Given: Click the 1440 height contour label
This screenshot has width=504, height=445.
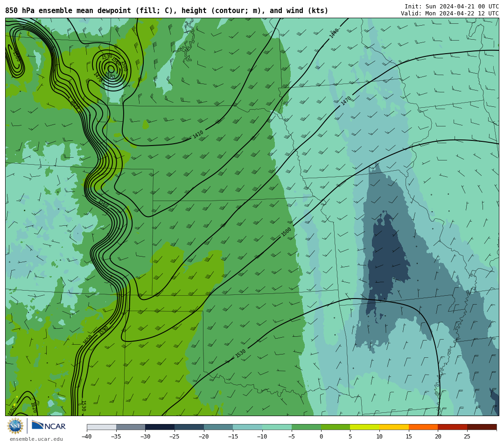Looking at the screenshot, I should point(334,33).
